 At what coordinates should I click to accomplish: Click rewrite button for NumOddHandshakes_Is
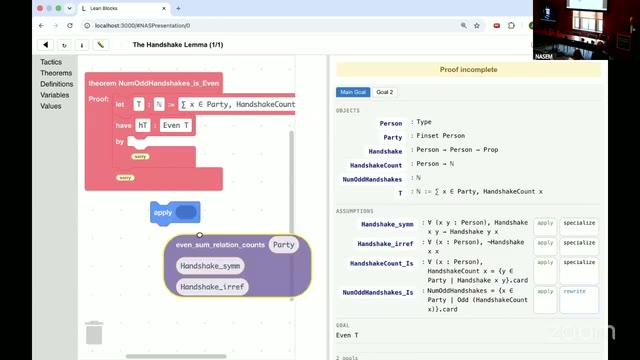[x=579, y=300]
